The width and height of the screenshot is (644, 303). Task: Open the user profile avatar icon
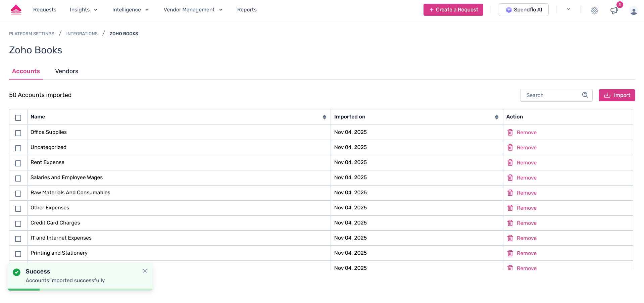tap(634, 11)
